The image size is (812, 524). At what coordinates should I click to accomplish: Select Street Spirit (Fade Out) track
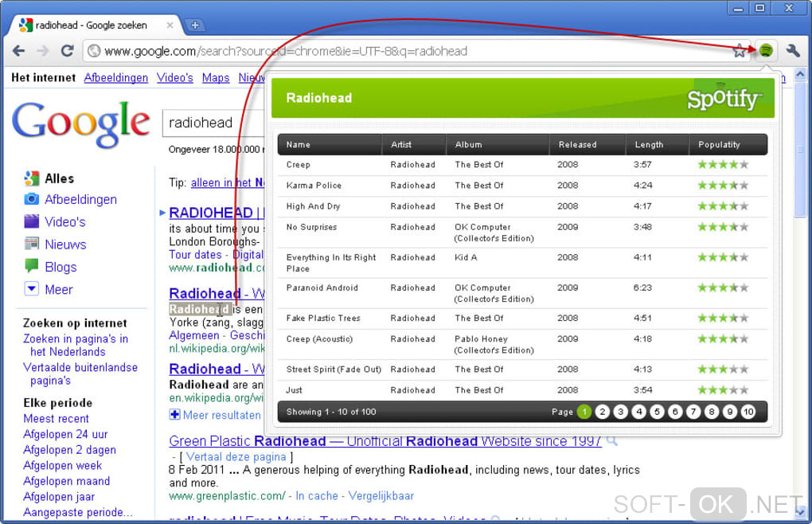(522, 370)
